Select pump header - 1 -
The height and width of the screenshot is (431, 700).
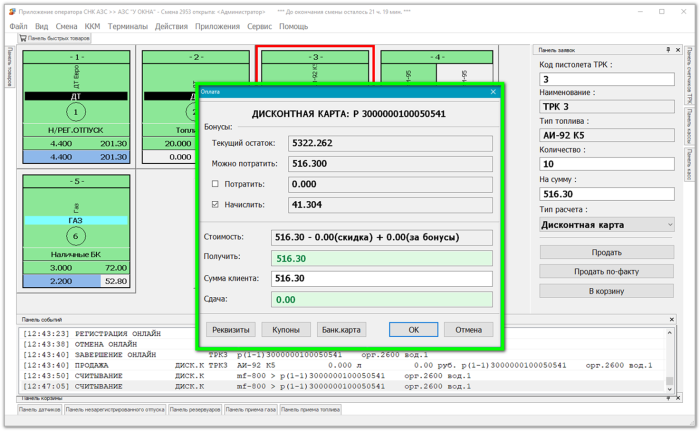pos(76,57)
